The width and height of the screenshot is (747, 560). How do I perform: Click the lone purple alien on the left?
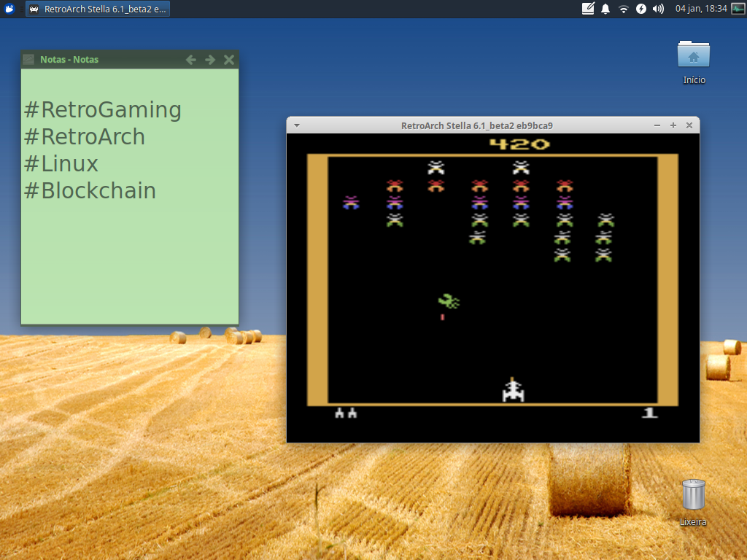click(x=351, y=203)
